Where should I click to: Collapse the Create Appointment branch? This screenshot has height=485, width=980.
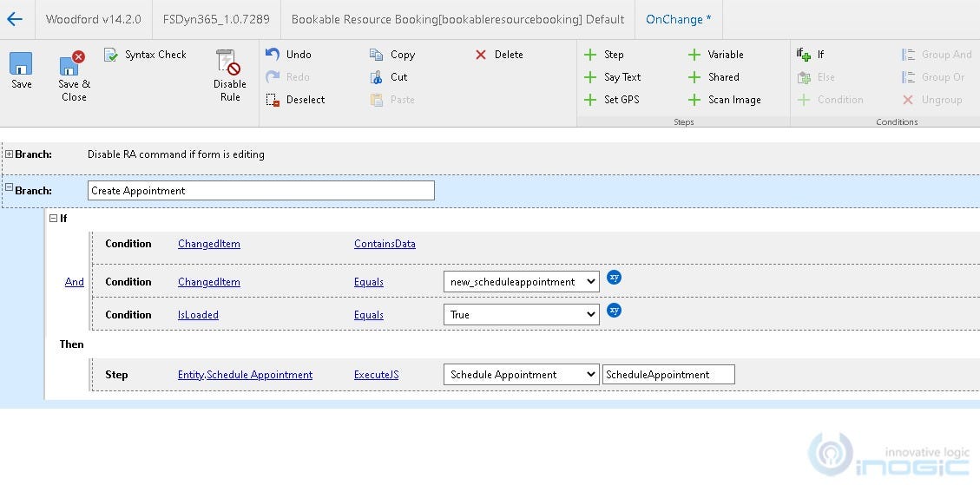click(9, 187)
